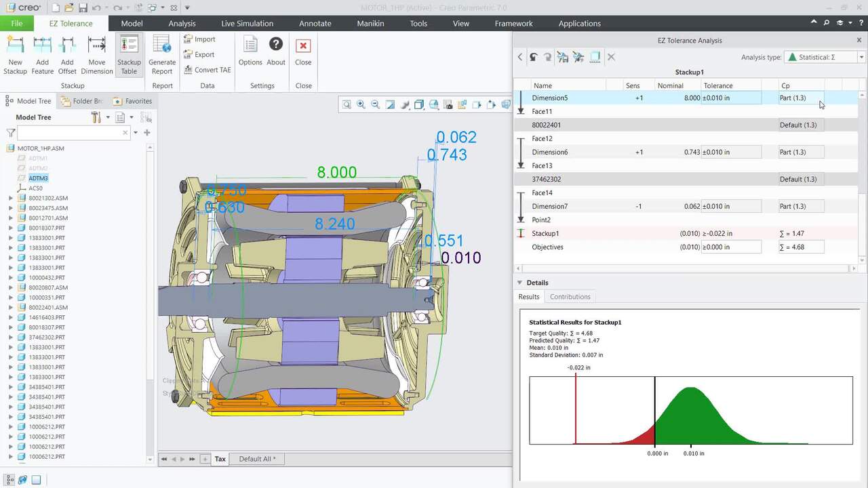Click the undo arrow in EZ Tolerance Analysis panel
The width and height of the screenshot is (868, 488).
(x=534, y=58)
